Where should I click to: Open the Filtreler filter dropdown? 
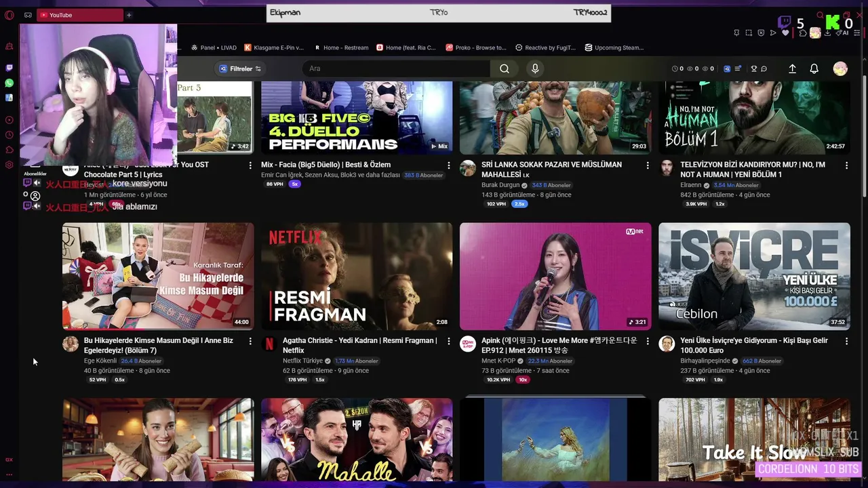click(x=240, y=68)
